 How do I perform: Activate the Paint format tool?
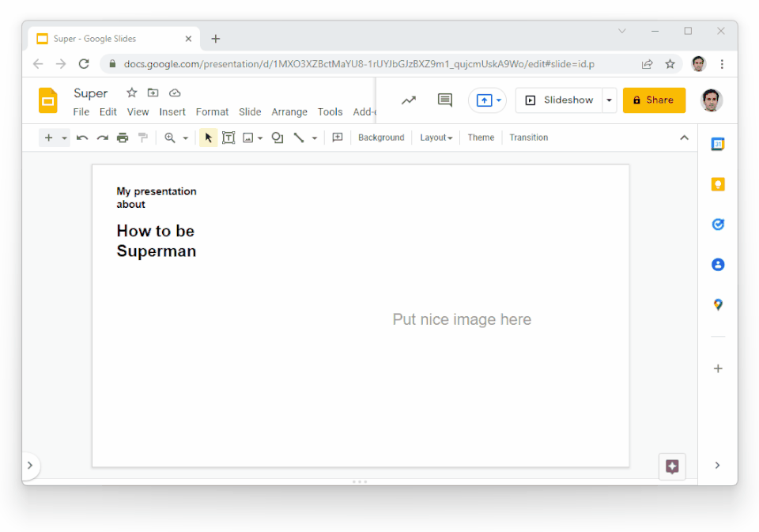point(143,138)
